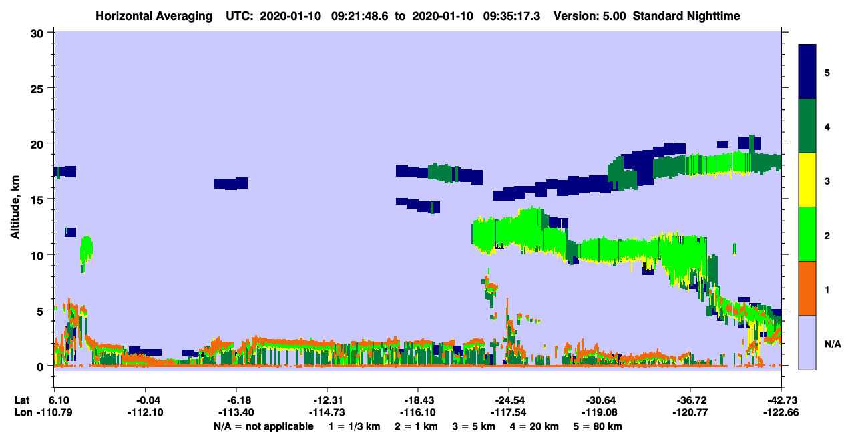Click the longitude value '-114.73'
This screenshot has width=868, height=445.
tap(327, 413)
